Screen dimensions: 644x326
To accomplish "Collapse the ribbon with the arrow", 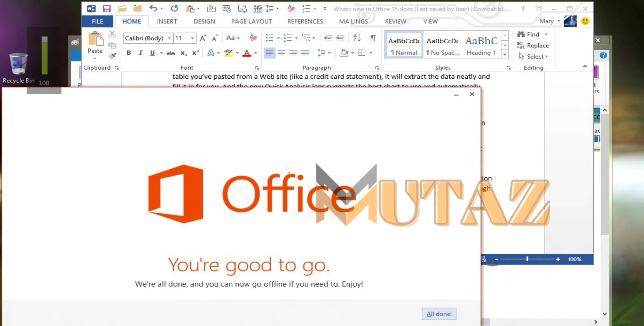I will (x=585, y=66).
